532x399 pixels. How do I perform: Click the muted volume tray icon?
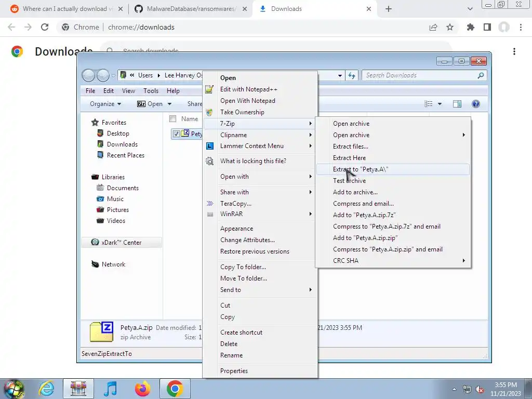(x=480, y=390)
